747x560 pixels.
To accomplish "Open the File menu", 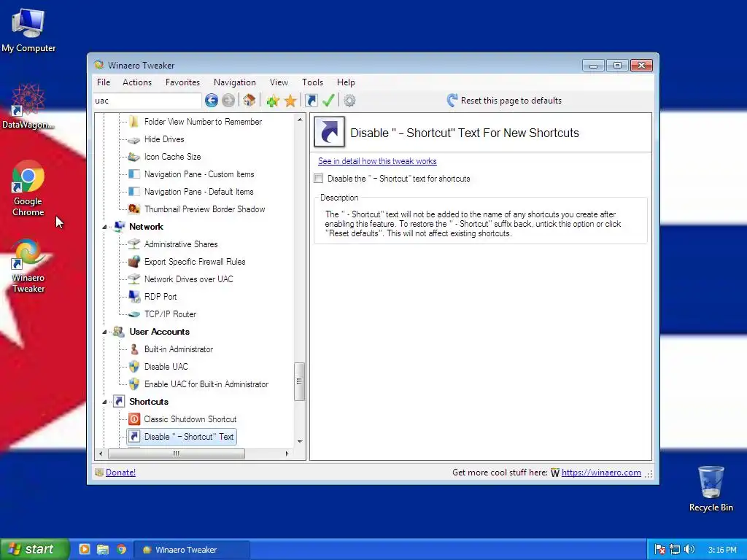I will coord(104,82).
